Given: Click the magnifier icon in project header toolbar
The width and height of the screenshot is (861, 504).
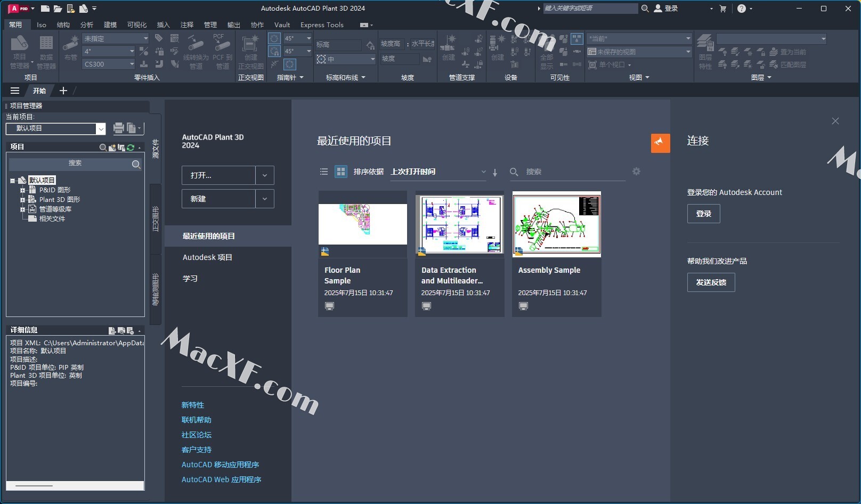Looking at the screenshot, I should [x=103, y=147].
